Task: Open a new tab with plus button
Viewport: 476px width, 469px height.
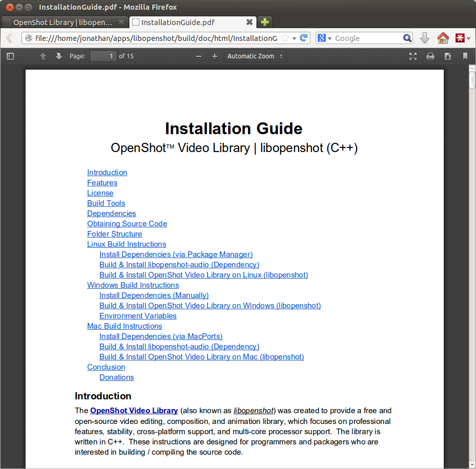Action: (x=264, y=22)
